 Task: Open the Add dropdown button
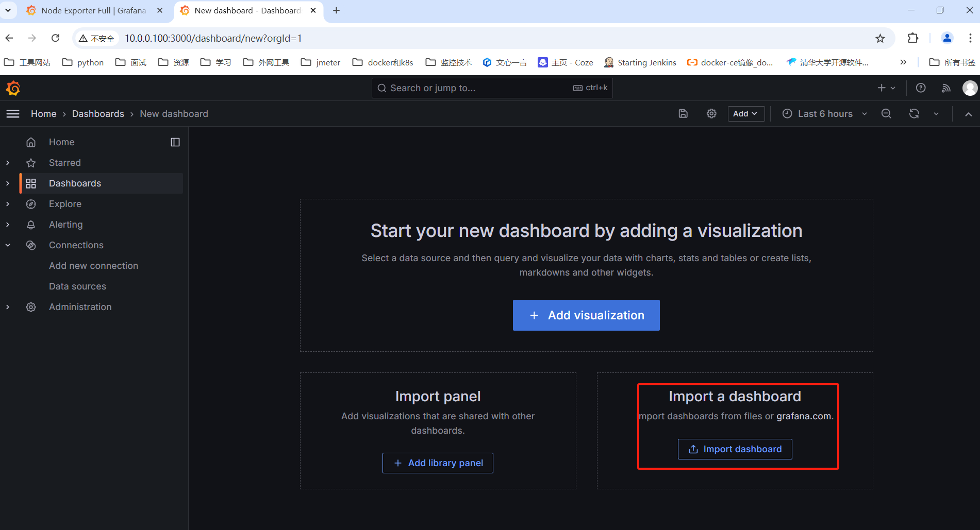[x=745, y=114]
